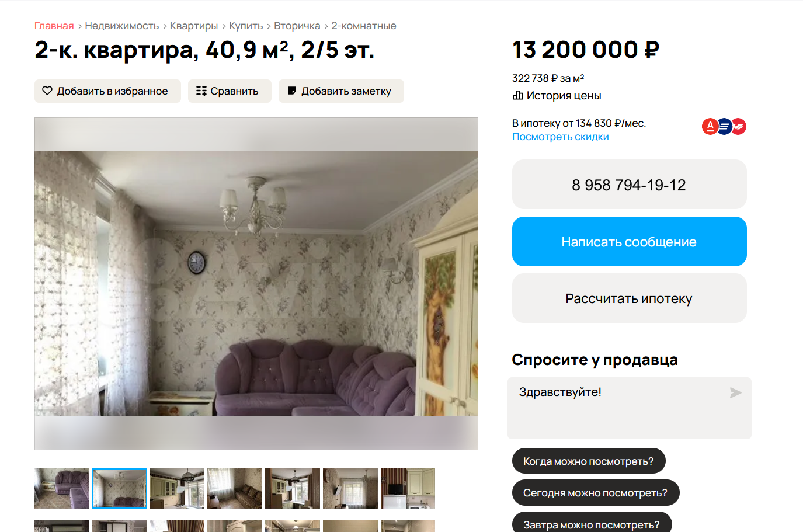Open the price history chart icon
Screen dimensions: 803x532
coord(517,95)
